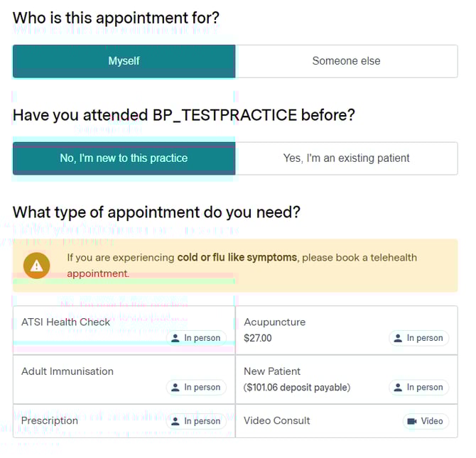Image resolution: width=476 pixels, height=458 pixels.
Task: Click the appointment type question heading
Action: click(156, 212)
